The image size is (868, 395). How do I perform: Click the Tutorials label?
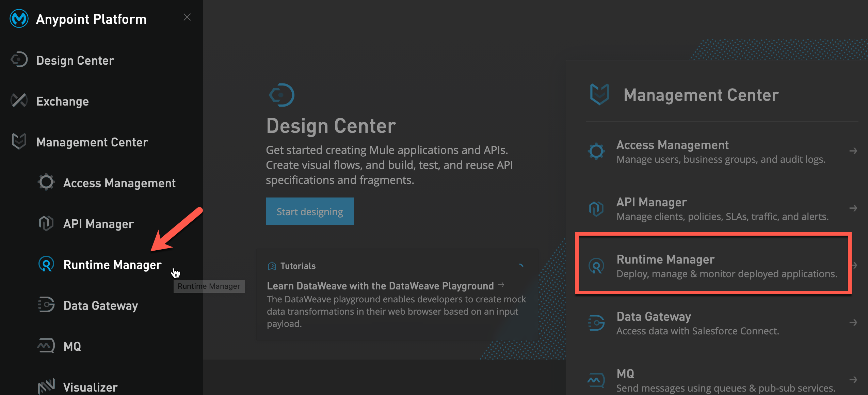[x=298, y=266]
